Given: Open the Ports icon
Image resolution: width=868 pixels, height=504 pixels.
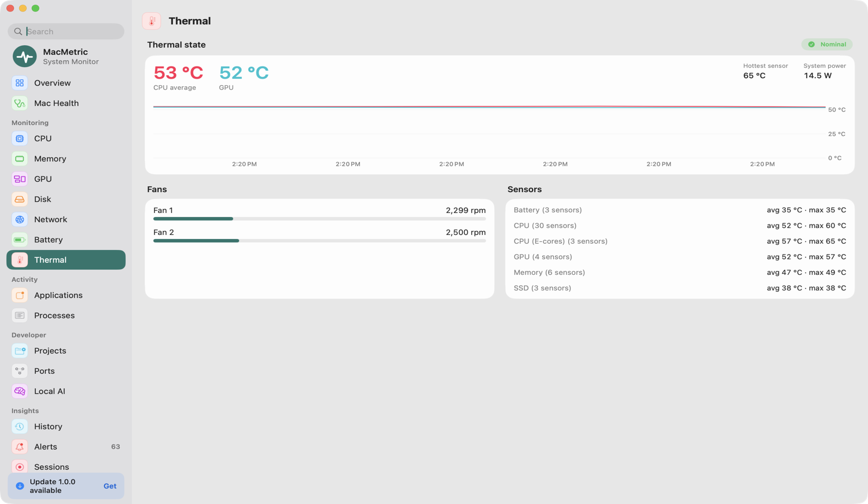Looking at the screenshot, I should [20, 371].
